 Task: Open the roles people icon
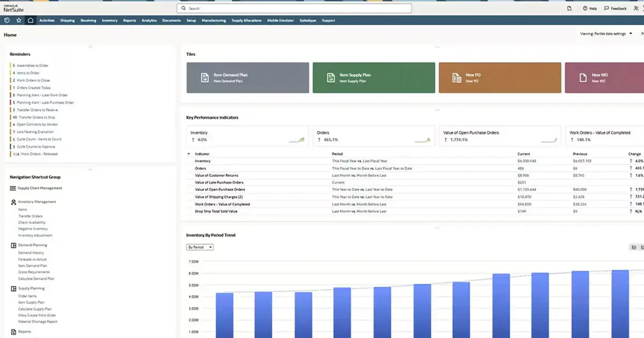pos(636,9)
